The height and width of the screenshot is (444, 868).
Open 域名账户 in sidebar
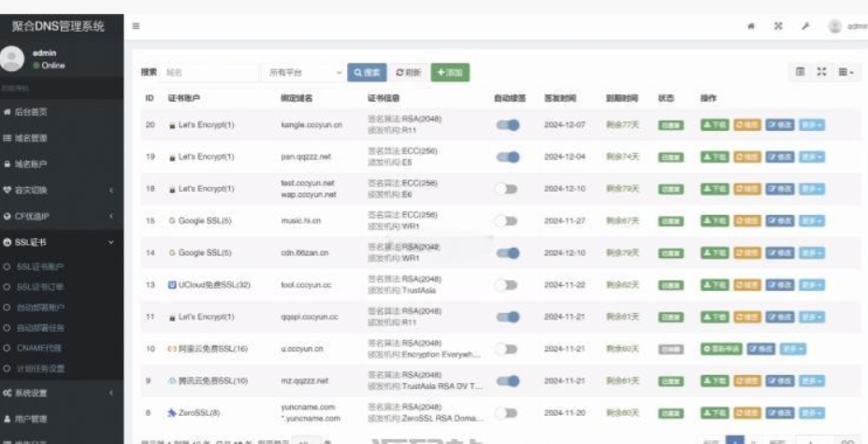pyautogui.click(x=61, y=165)
